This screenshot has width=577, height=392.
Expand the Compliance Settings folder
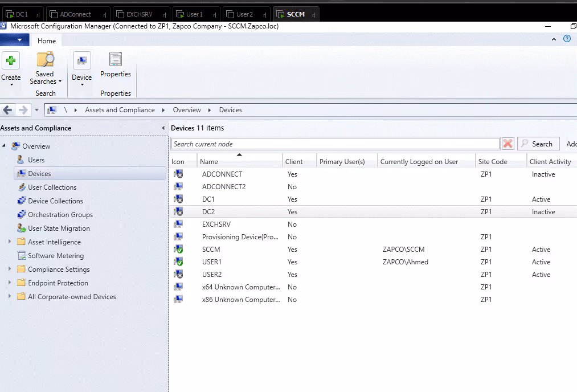[x=10, y=269]
